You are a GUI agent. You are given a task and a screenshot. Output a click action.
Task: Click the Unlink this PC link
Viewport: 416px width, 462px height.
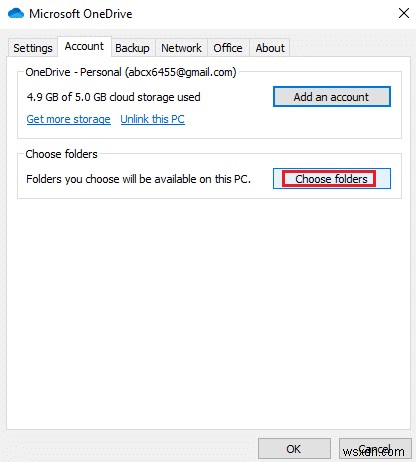pyautogui.click(x=153, y=119)
